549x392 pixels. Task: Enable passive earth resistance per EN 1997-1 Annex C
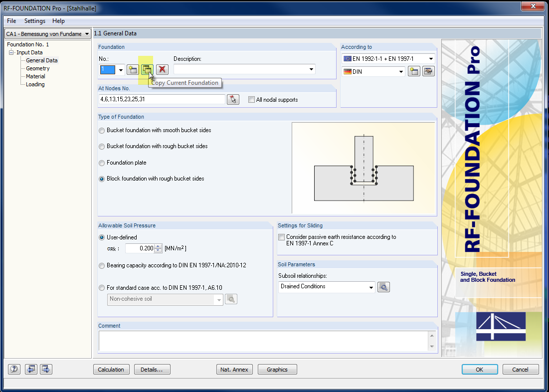[x=282, y=237]
